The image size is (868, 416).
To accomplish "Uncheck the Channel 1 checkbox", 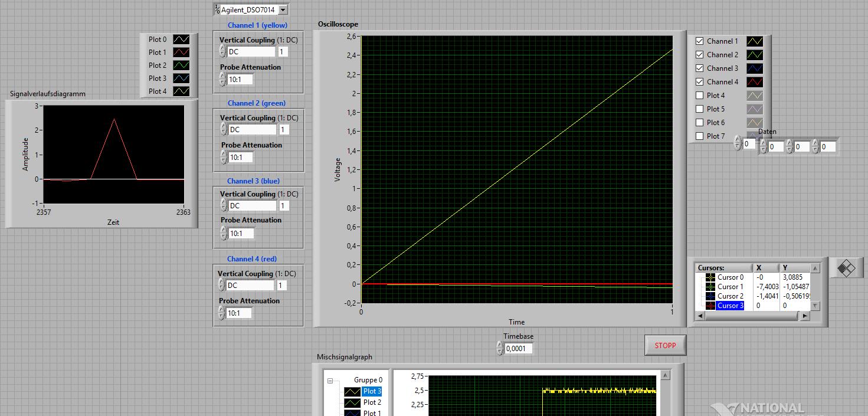I will pyautogui.click(x=700, y=41).
